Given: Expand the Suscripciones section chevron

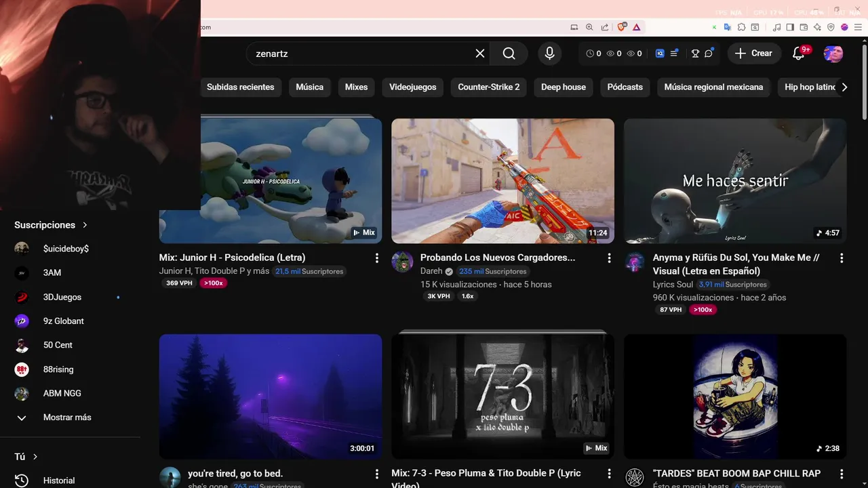Looking at the screenshot, I should coord(85,225).
